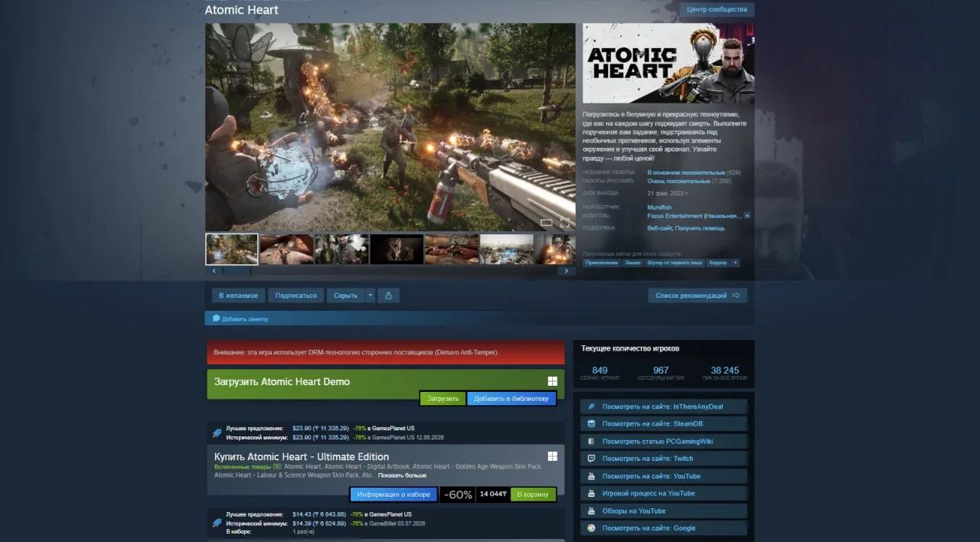Click the speech bubble note icon

[x=216, y=318]
